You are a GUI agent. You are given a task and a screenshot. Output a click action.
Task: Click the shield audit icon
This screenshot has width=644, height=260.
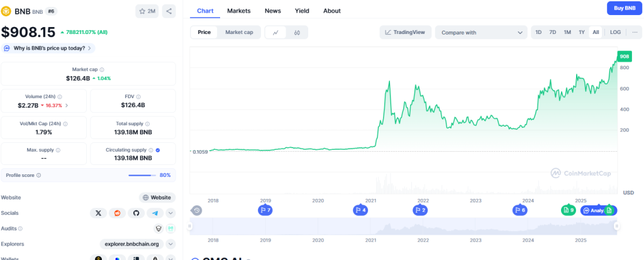[158, 229]
